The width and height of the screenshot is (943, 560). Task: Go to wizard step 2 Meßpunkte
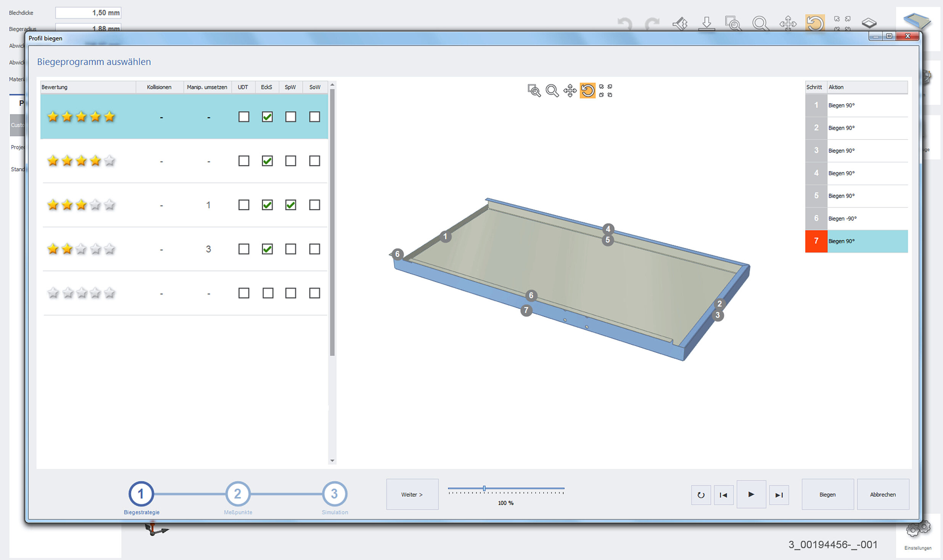[238, 494]
